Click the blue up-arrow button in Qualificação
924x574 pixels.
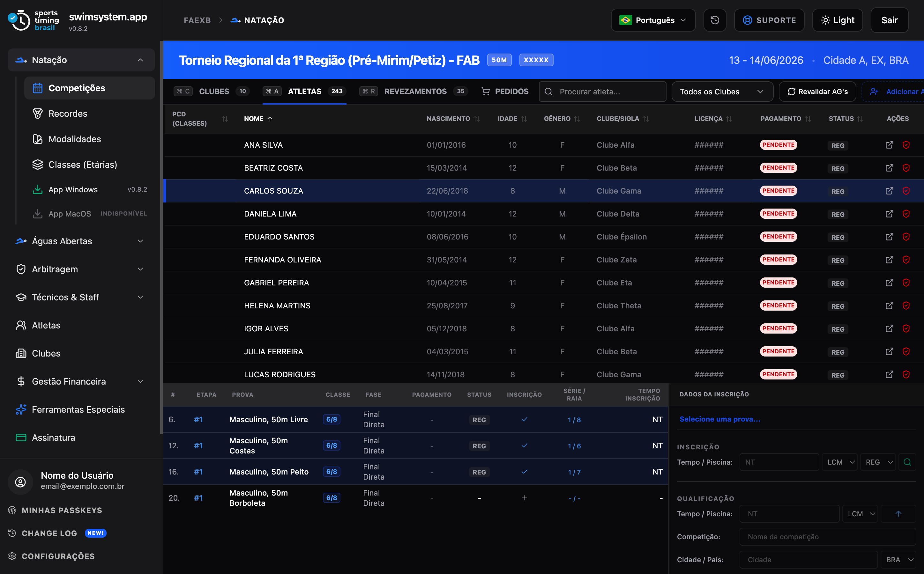tap(898, 514)
